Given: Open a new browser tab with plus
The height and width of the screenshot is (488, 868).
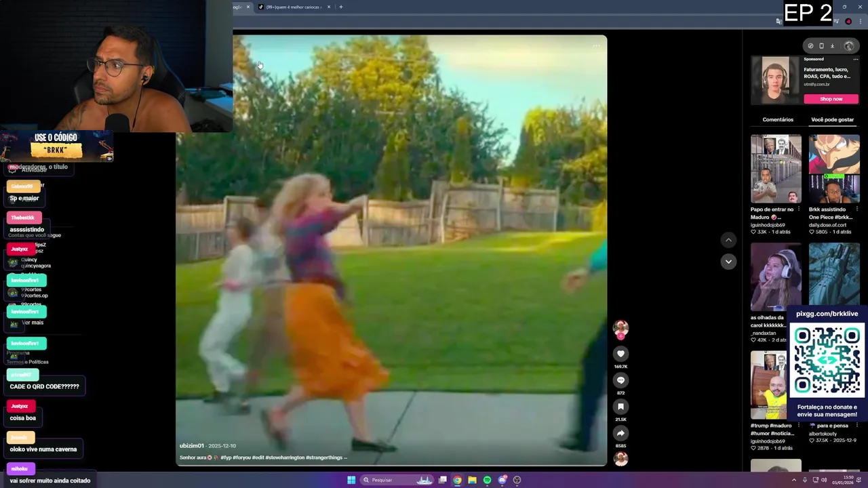Looking at the screenshot, I should (x=341, y=7).
